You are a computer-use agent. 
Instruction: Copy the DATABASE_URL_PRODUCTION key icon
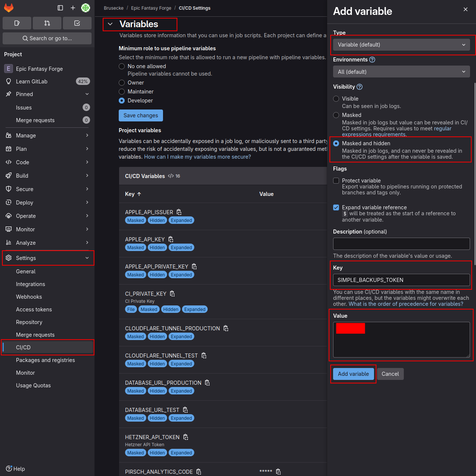pos(207,383)
